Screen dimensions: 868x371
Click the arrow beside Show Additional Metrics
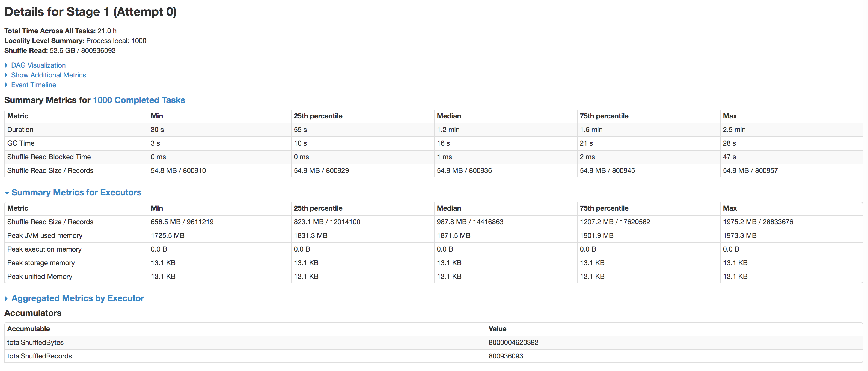point(6,75)
